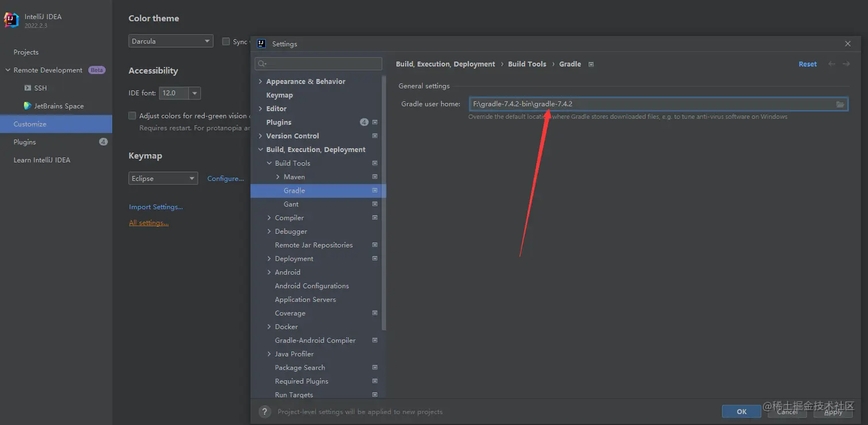Viewport: 868px width, 425px height.
Task: Expand the Version Control node
Action: click(261, 136)
